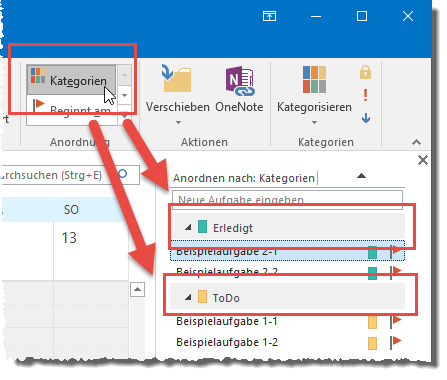Click calendar scroll-up arrow button
Image resolution: width=447 pixels, height=380 pixels.
tap(137, 289)
